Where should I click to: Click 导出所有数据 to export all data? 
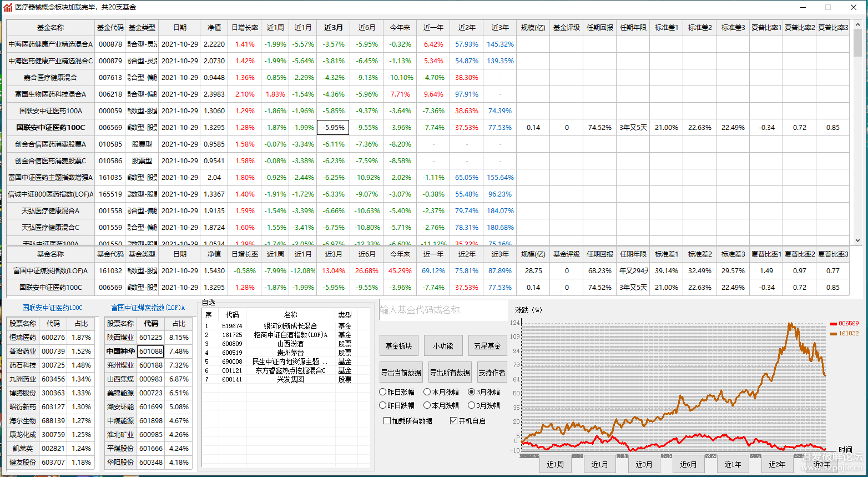[450, 373]
